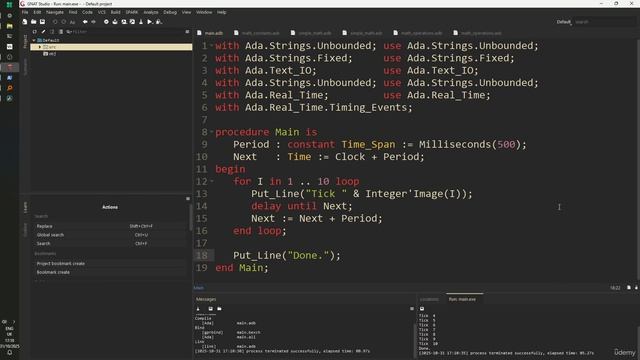
Task: Go back with the left arrow icon
Action: point(85,22)
